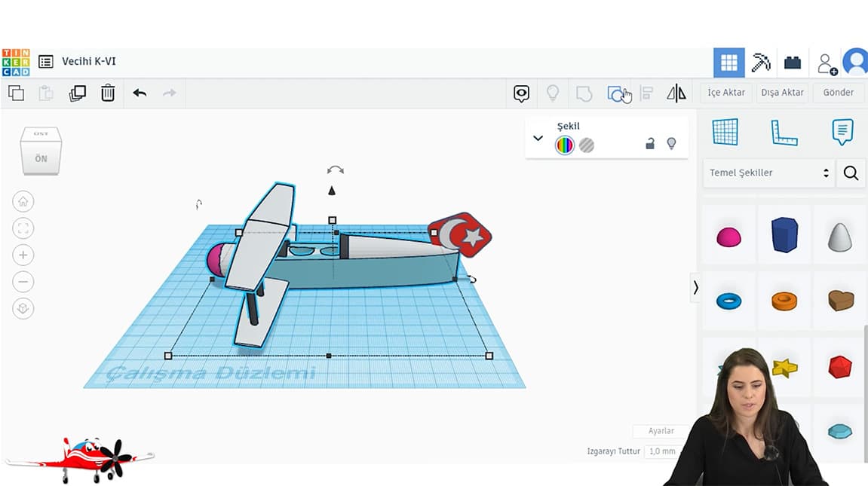
Task: Collapse the shapes side panel arrow
Action: (x=695, y=288)
